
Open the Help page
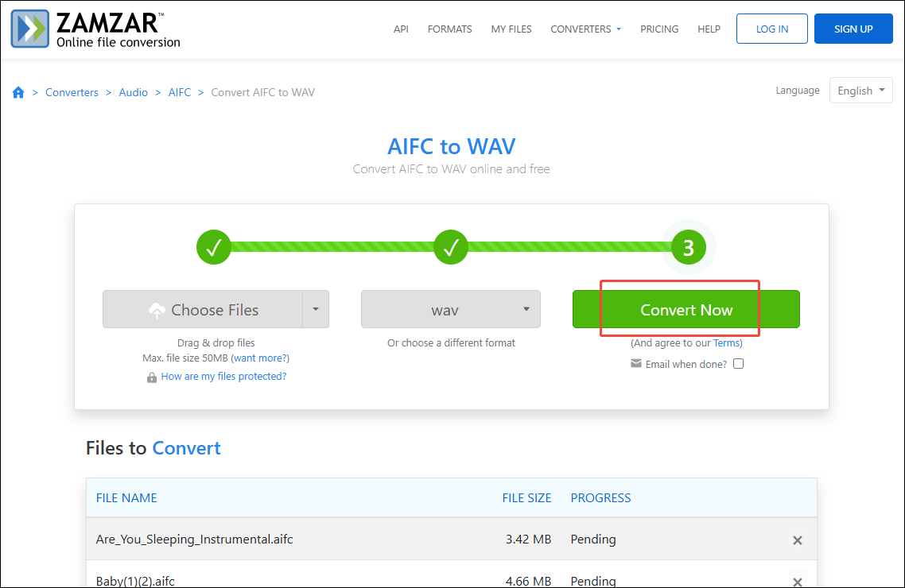(x=709, y=29)
